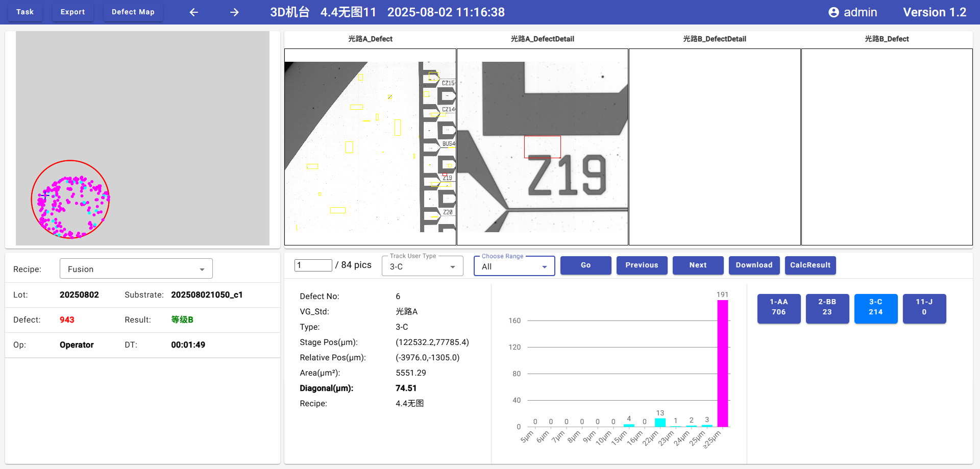Go to Previous defect picture

tap(642, 265)
